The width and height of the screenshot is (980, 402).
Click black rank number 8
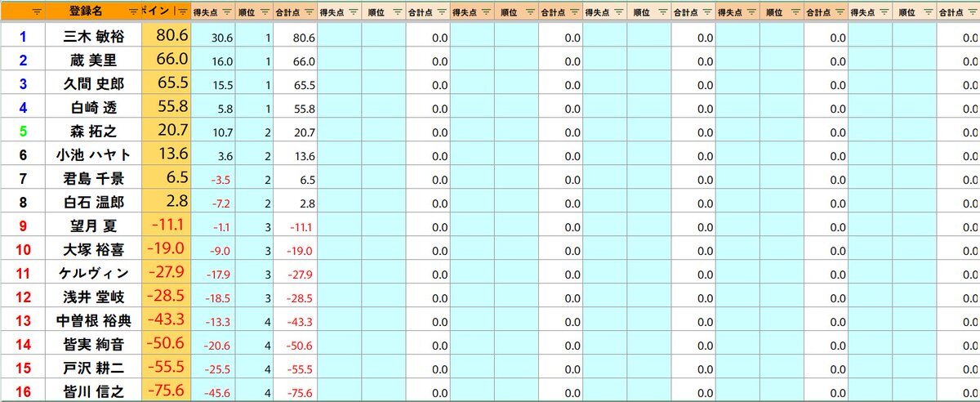[23, 202]
